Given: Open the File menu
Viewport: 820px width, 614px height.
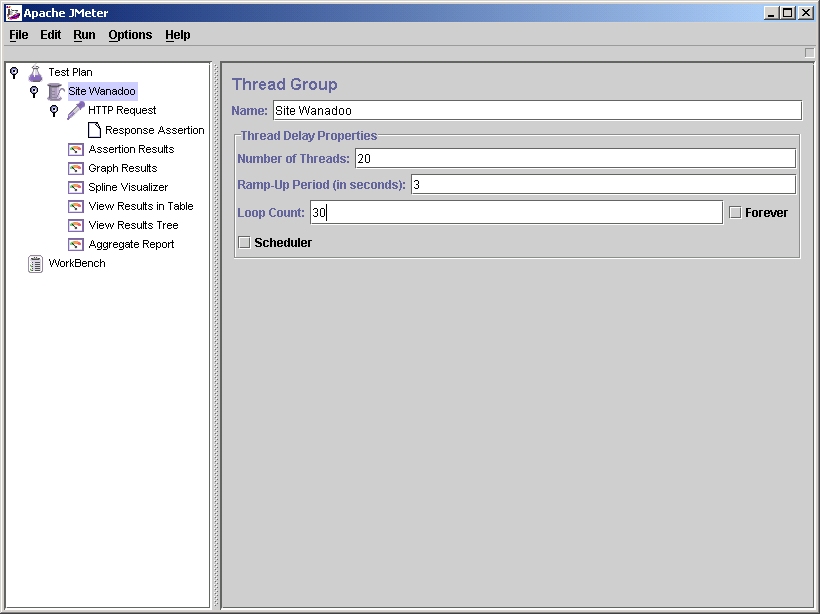Looking at the screenshot, I should pos(19,35).
